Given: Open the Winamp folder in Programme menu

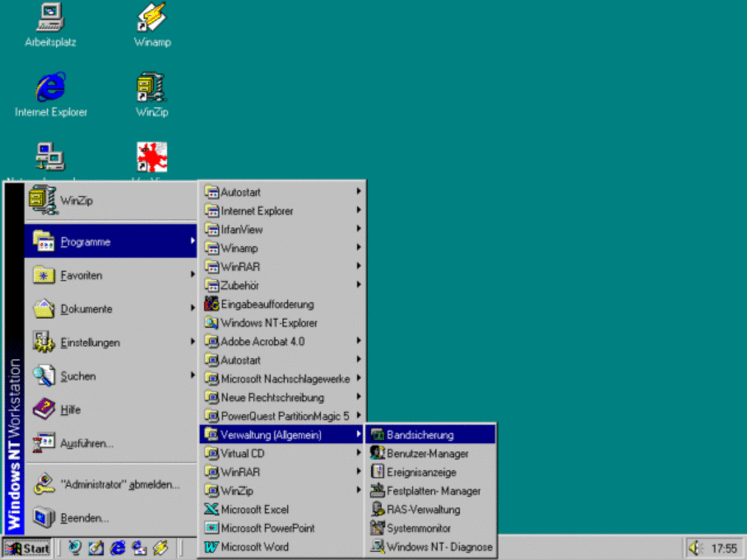Looking at the screenshot, I should click(282, 248).
